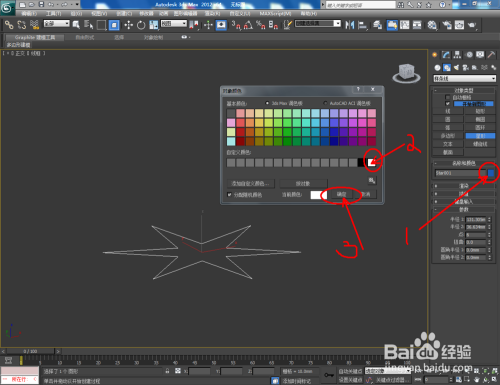Toggle the Graphite modeling tools ribbon
500x385 pixels.
coord(392,25)
